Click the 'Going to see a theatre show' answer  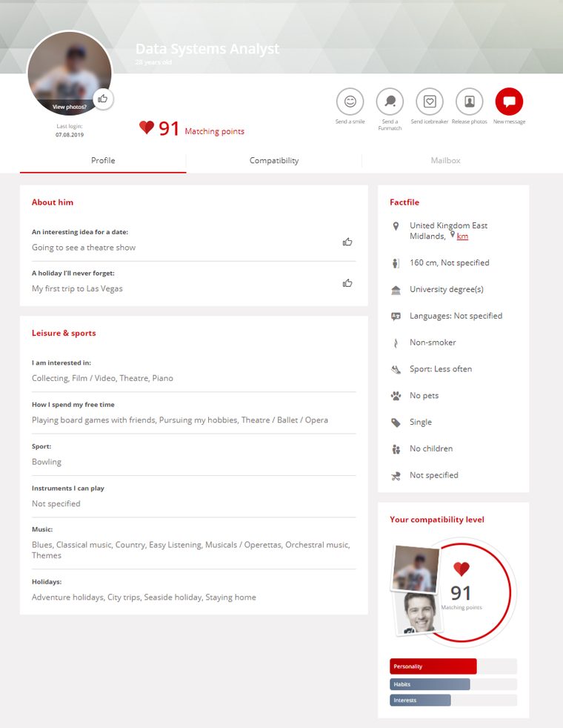(x=84, y=248)
